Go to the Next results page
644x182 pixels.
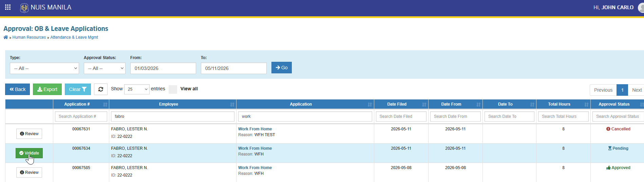click(637, 90)
